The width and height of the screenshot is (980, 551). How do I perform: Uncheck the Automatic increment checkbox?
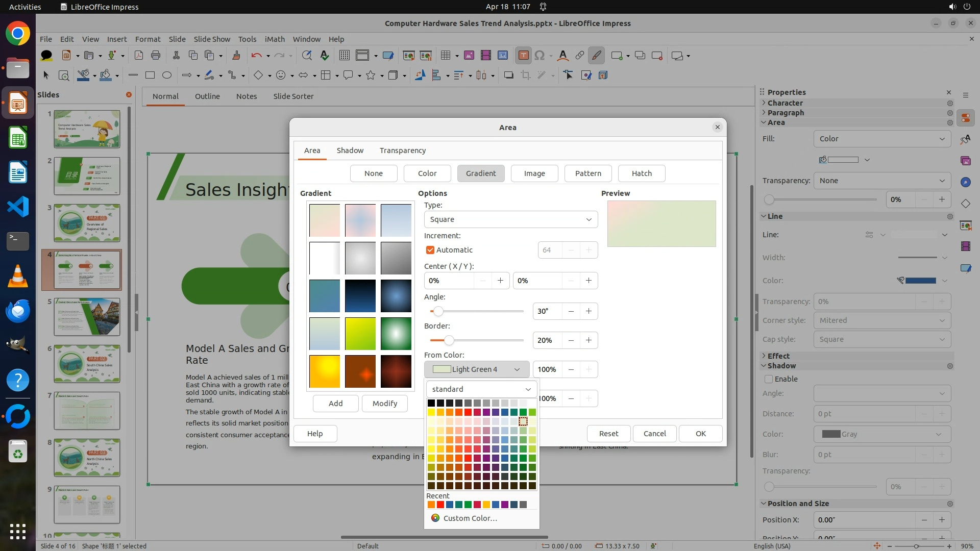coord(430,250)
